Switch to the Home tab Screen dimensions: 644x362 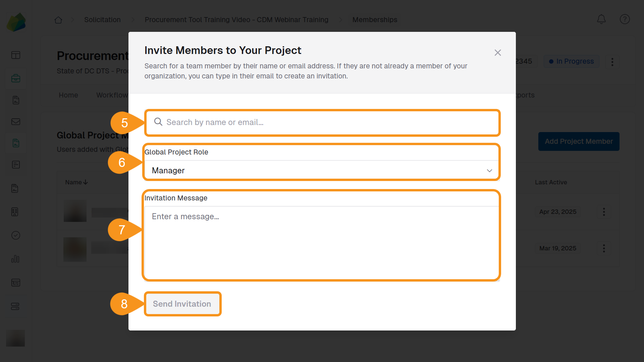(68, 95)
